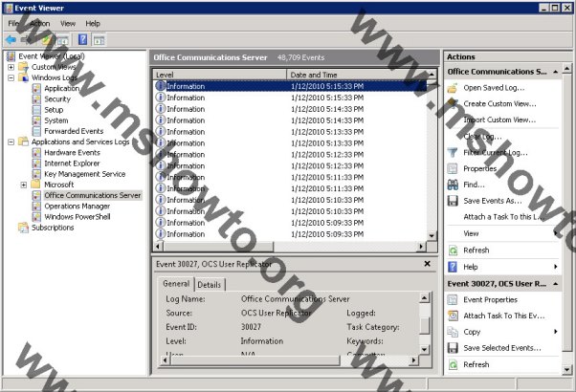The width and height of the screenshot is (576, 392).
Task: Switch to the Details tab
Action: [210, 285]
